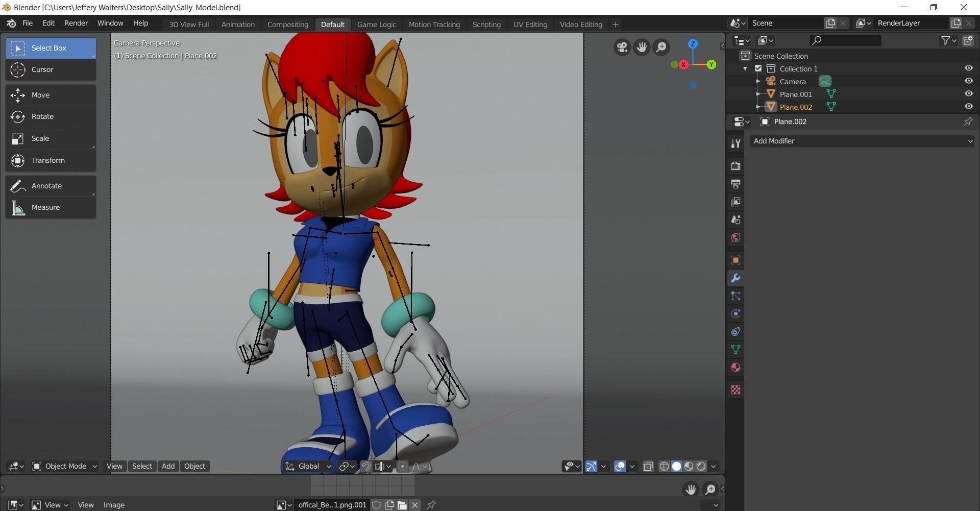The width and height of the screenshot is (980, 511).
Task: Click the new scene copy icon
Action: click(830, 23)
